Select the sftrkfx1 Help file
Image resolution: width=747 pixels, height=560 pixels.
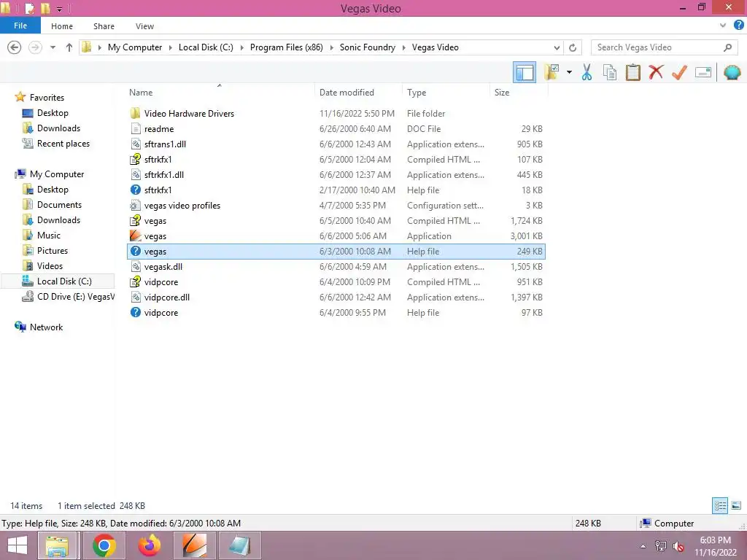coord(336,190)
